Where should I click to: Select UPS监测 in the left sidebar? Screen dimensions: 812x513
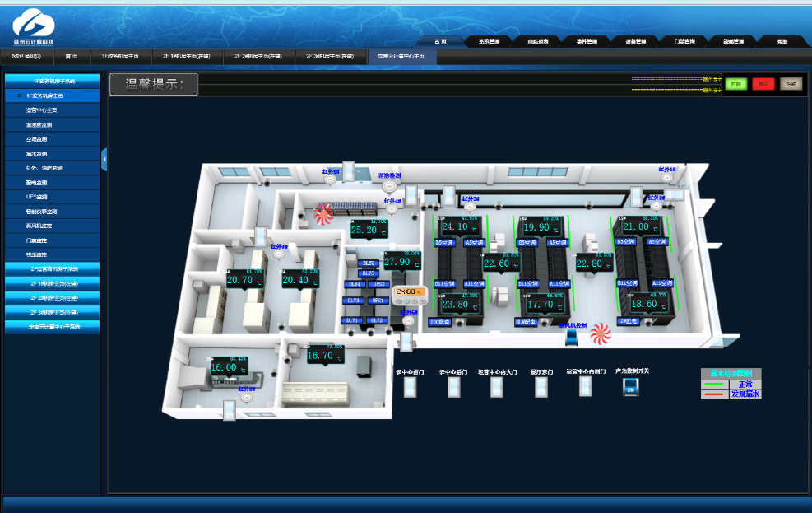coord(37,197)
